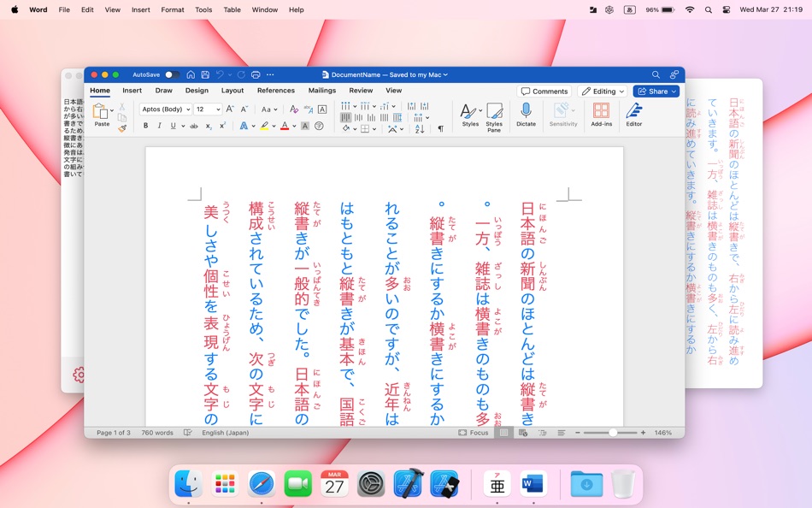Open the Comments panel
812x508 pixels.
point(544,91)
